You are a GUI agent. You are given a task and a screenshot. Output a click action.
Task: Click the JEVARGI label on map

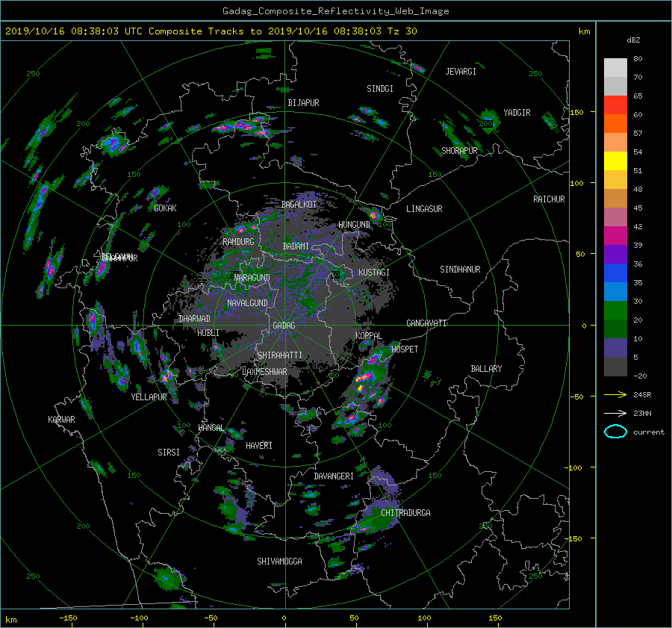(461, 72)
